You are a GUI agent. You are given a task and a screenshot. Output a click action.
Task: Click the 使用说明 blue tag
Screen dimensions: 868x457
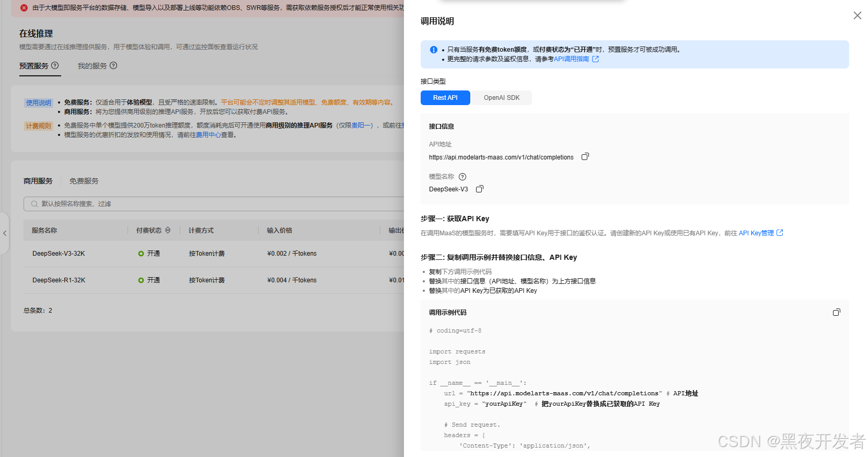point(39,102)
